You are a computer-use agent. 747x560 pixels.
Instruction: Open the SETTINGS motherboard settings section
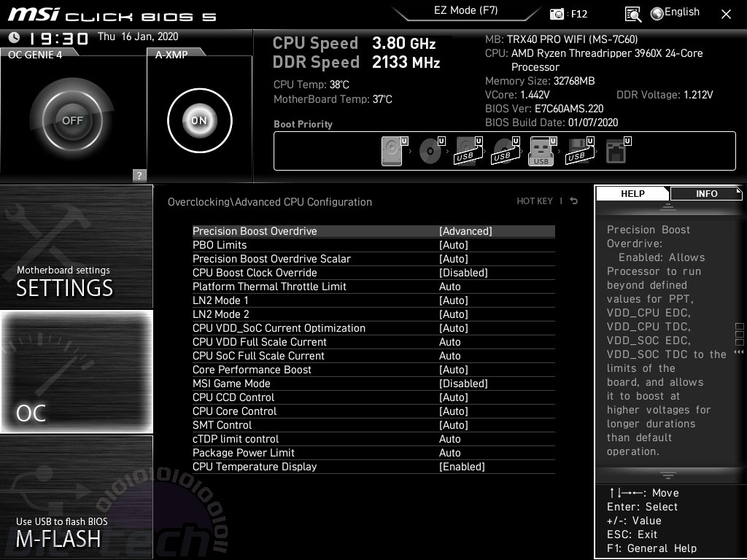click(x=76, y=246)
